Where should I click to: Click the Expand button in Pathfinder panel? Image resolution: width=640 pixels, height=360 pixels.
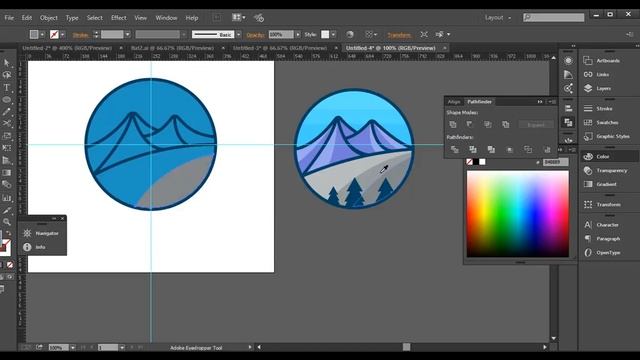tap(536, 124)
